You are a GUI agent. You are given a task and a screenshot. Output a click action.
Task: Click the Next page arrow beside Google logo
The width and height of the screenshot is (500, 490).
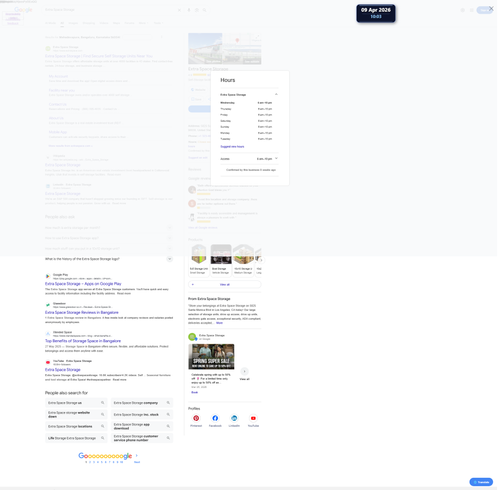coord(137,455)
